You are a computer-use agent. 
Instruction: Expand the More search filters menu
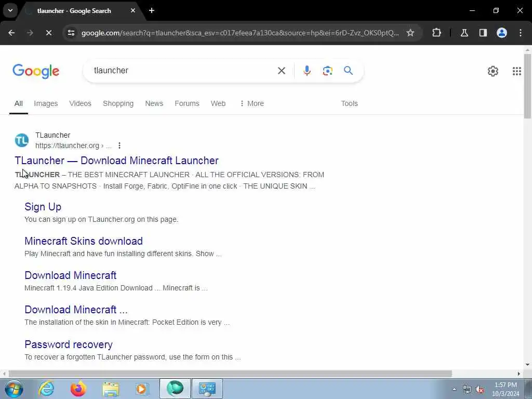[251, 103]
